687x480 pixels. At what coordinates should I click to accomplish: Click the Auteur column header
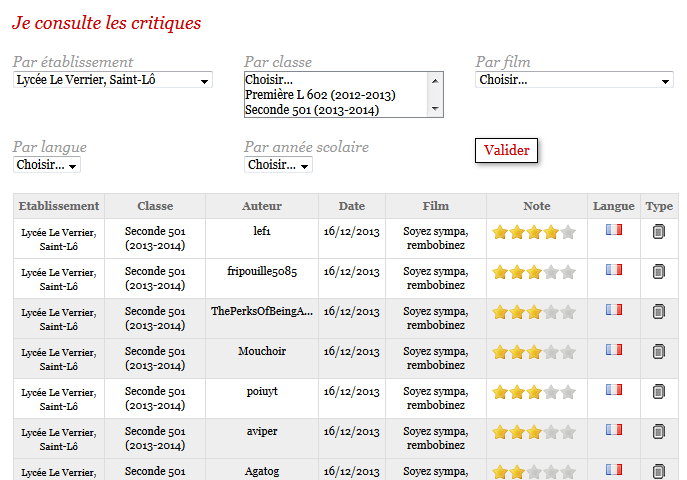[262, 206]
